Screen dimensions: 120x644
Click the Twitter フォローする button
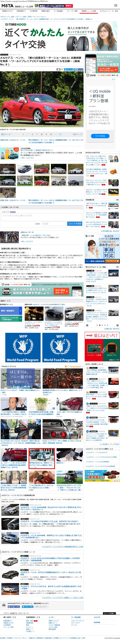tap(27, 606)
